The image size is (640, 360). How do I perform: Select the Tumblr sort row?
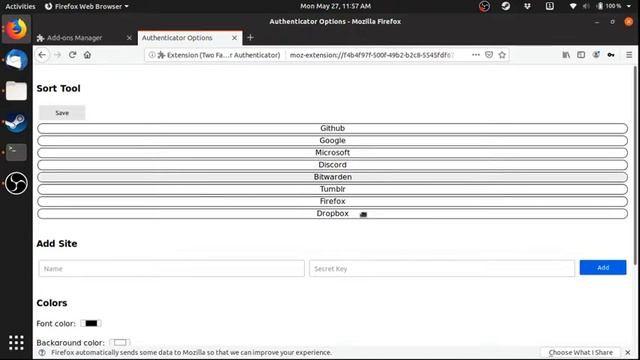[x=332, y=189]
